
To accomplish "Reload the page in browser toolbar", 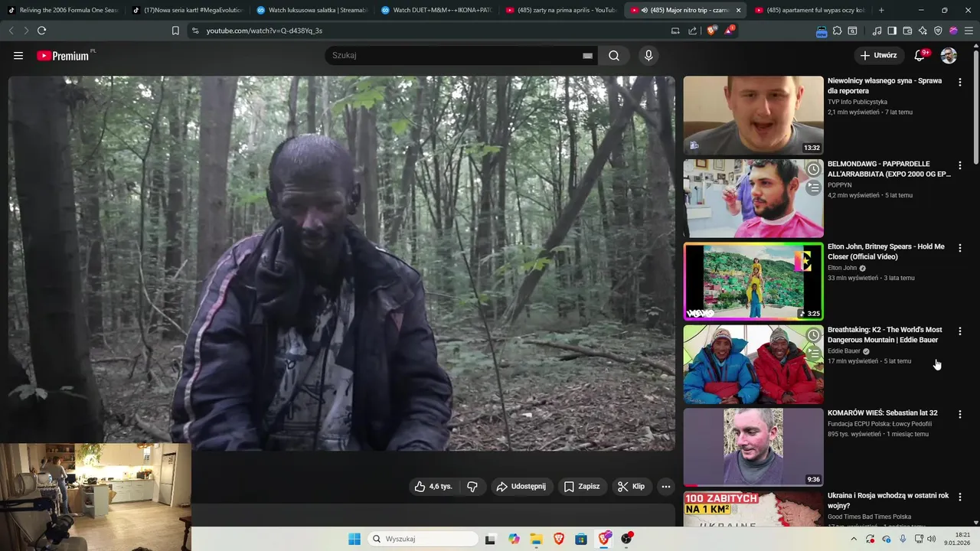I will click(x=41, y=31).
